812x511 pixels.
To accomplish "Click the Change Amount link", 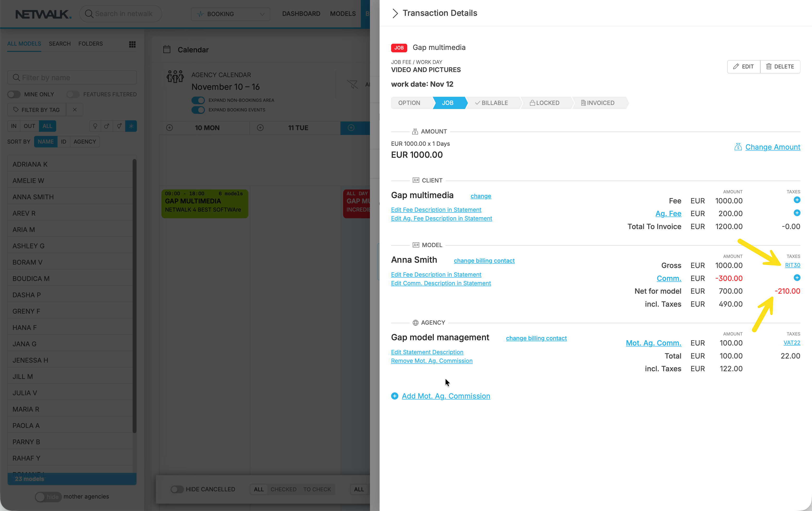I will (772, 147).
